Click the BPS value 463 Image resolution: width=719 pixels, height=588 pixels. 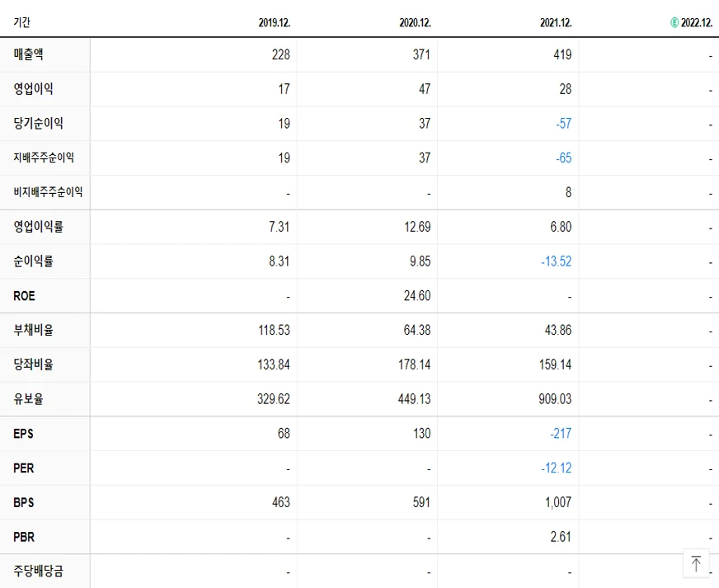click(x=280, y=502)
